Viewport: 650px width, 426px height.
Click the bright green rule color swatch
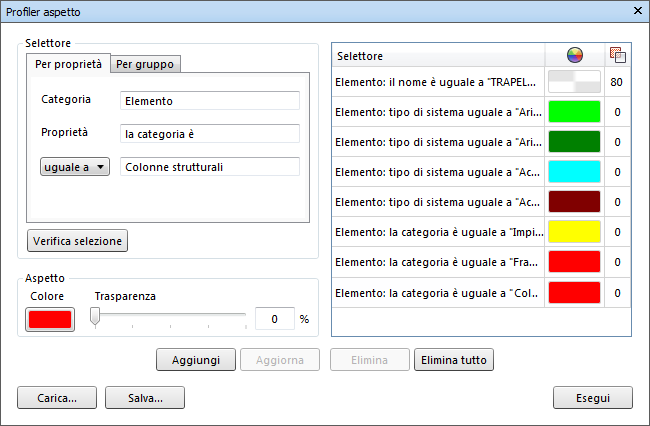tap(574, 112)
